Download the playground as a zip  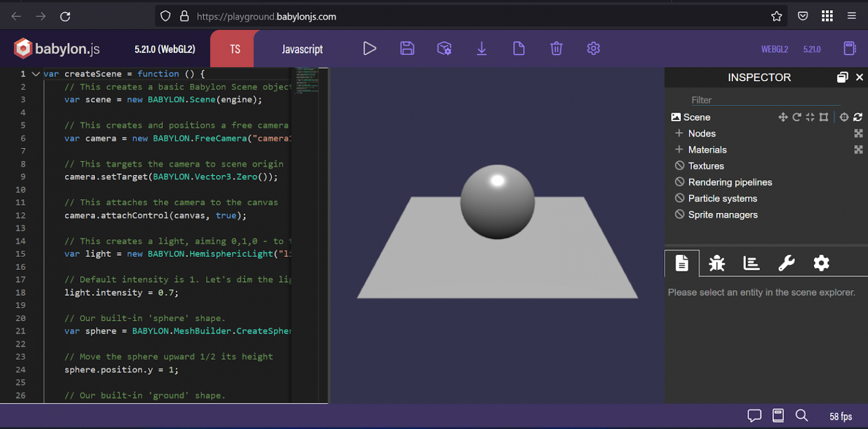[x=481, y=49]
